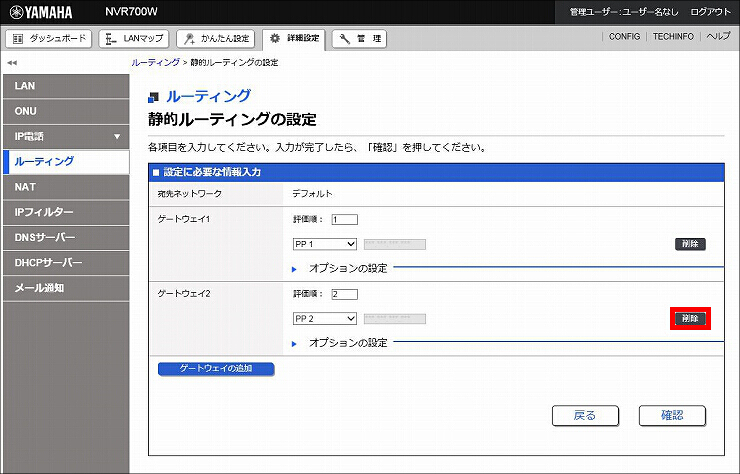Viewport: 740px width, 474px height.
Task: Open the 管理 tab
Action: click(359, 39)
